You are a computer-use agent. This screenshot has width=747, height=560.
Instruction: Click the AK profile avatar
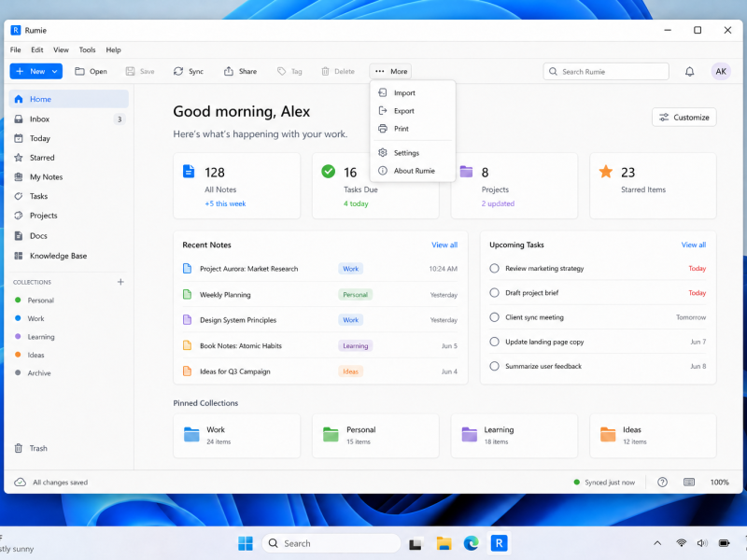pos(720,72)
